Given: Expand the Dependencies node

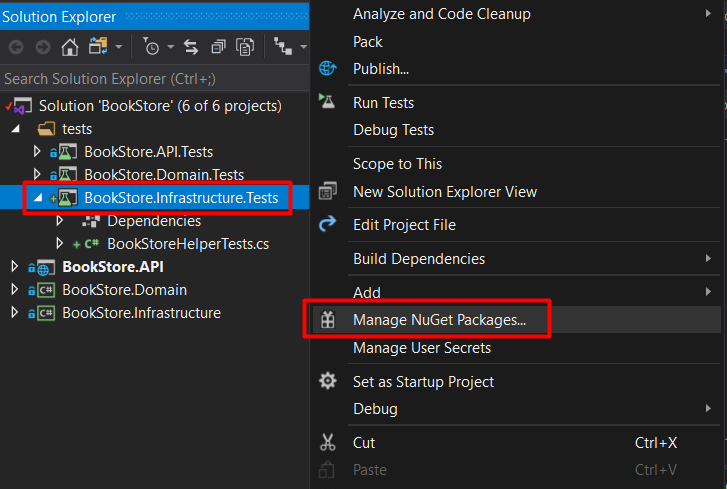Looking at the screenshot, I should point(60,221).
